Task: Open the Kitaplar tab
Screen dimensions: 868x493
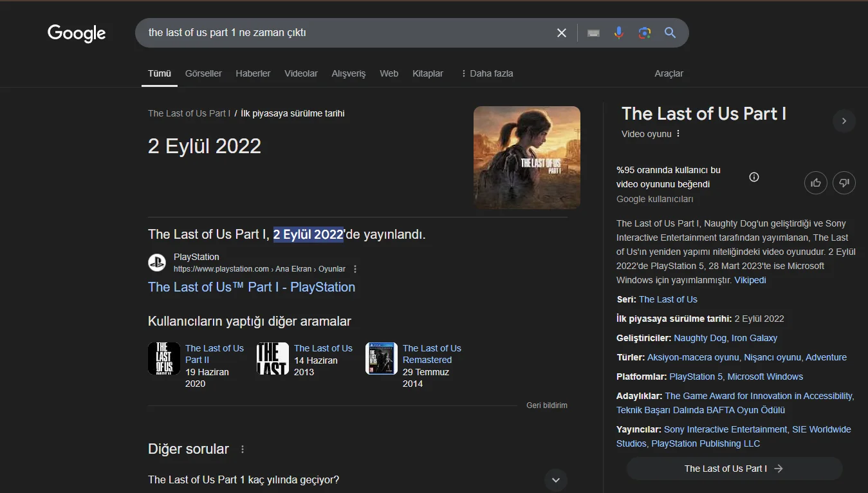Action: click(x=428, y=73)
